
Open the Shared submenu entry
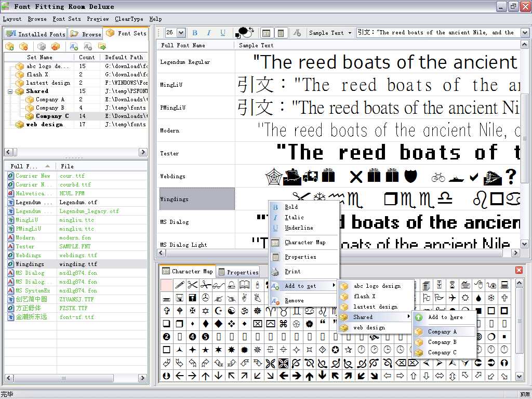[376, 317]
